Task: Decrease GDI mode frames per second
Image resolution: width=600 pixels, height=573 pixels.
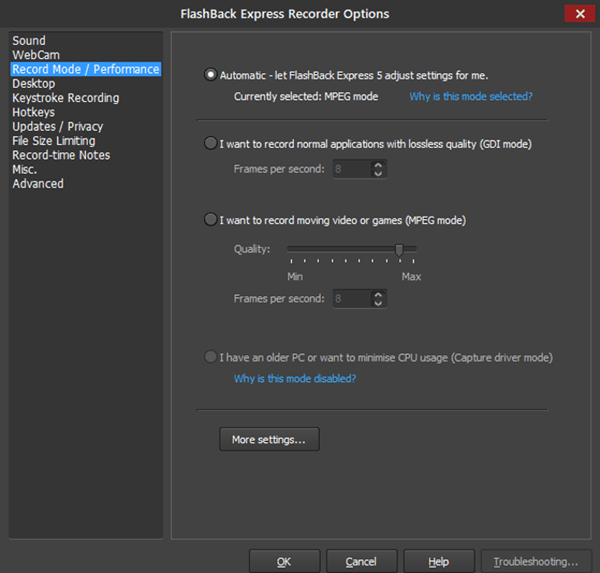Action: coord(378,173)
